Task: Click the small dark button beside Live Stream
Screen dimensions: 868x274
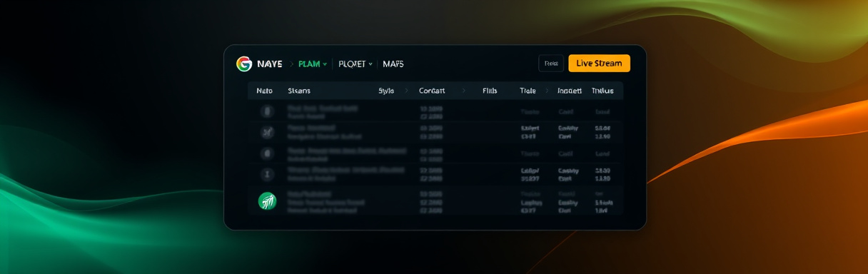Action: coord(551,63)
